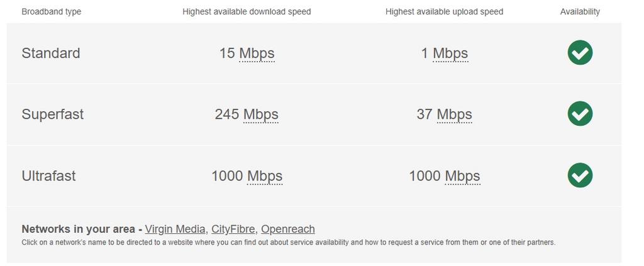Click the Highest available upload speed header
Viewport: 644px width, 266px height.
444,11
